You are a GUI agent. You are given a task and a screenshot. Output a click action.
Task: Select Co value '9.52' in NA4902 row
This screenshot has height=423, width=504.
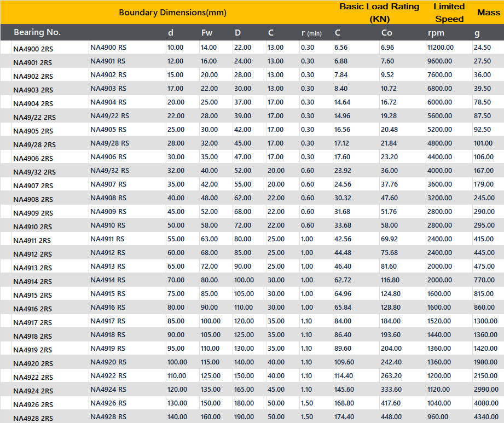pos(387,74)
